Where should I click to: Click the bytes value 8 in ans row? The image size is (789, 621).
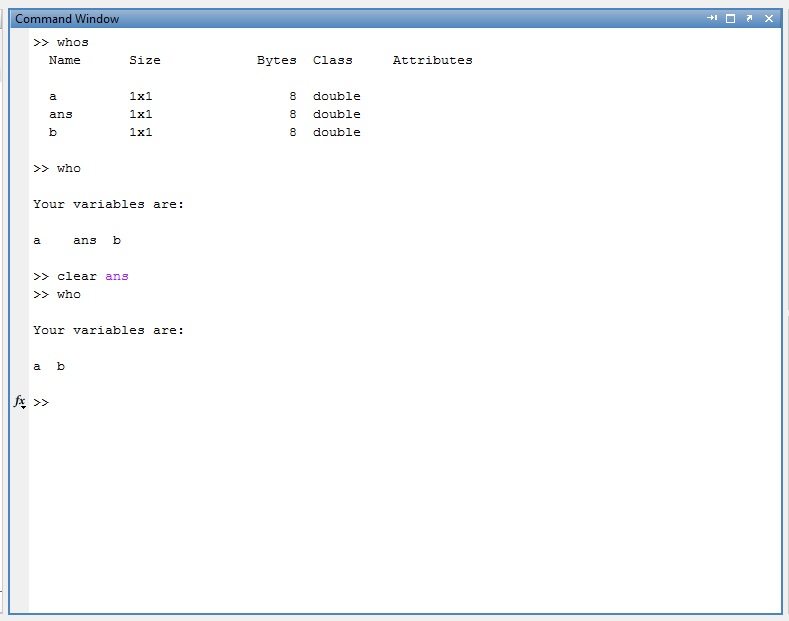point(293,114)
